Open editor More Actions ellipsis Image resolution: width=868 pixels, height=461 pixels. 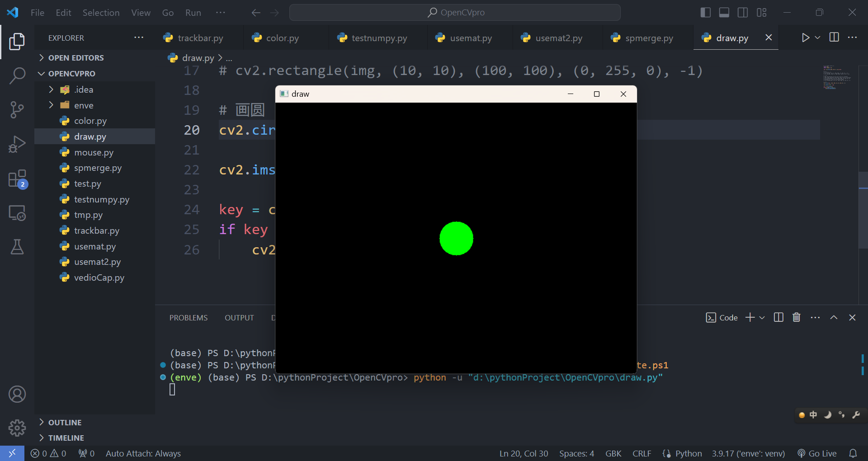(852, 38)
